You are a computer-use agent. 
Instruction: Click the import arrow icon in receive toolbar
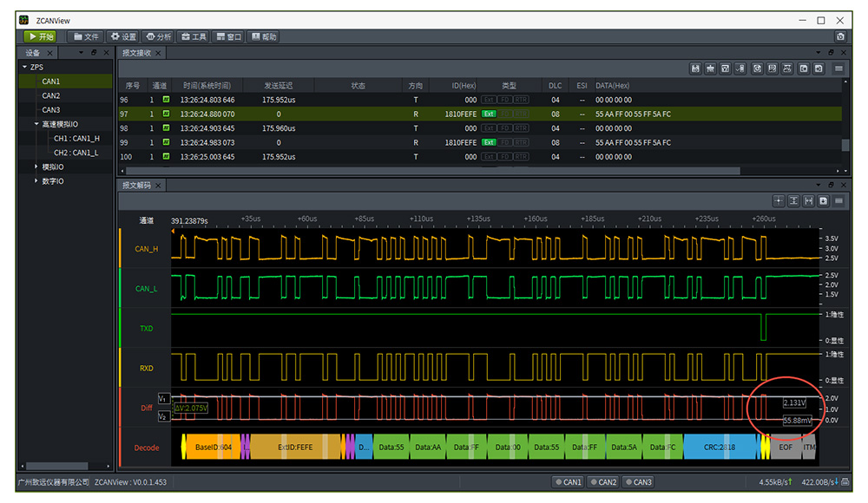819,69
